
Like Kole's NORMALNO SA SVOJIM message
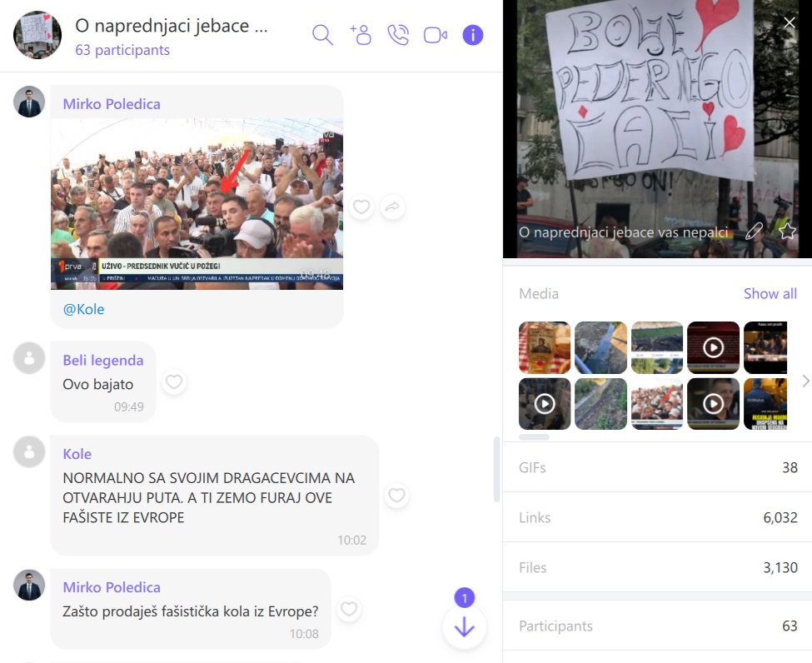[x=396, y=496]
